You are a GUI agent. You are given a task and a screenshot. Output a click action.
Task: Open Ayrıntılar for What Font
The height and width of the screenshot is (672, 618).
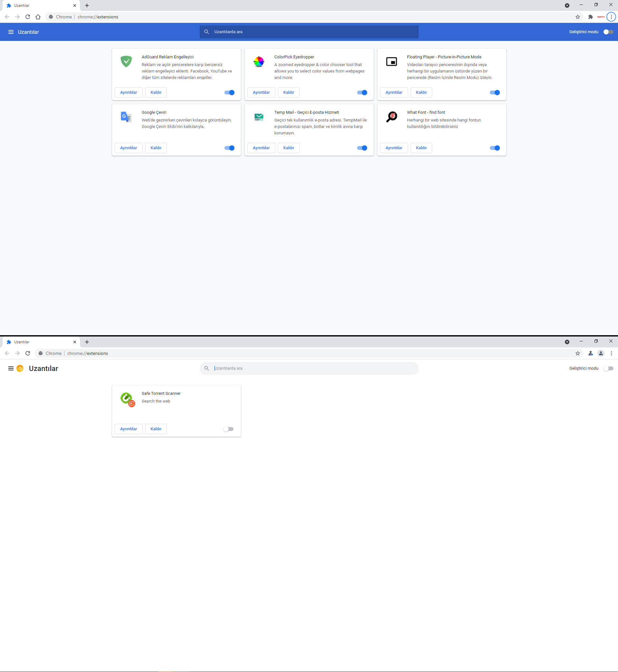click(x=394, y=148)
